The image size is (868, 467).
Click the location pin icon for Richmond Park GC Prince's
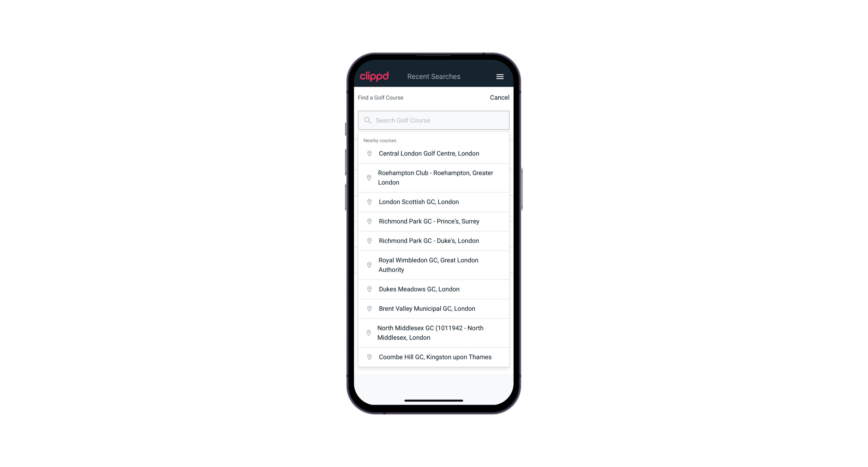click(368, 221)
